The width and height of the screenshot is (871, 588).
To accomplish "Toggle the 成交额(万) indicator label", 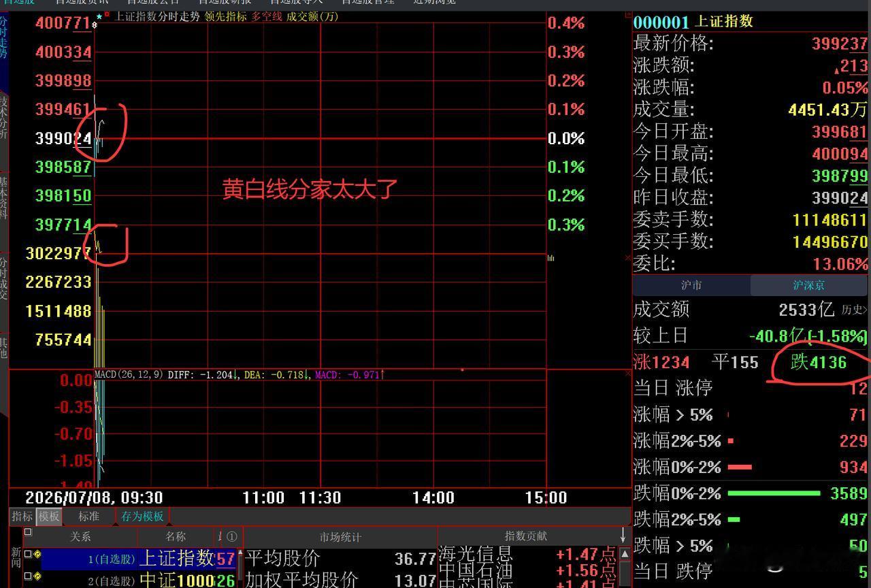I will [312, 16].
